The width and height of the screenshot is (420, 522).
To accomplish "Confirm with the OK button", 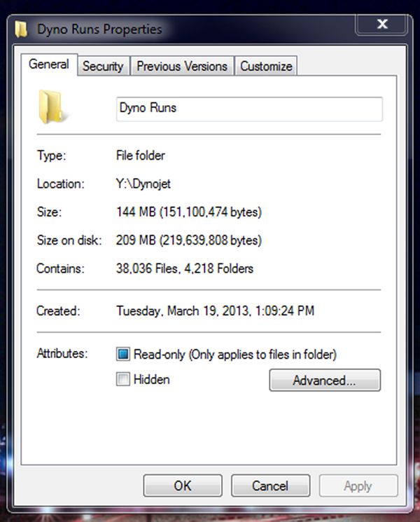I will click(x=183, y=486).
